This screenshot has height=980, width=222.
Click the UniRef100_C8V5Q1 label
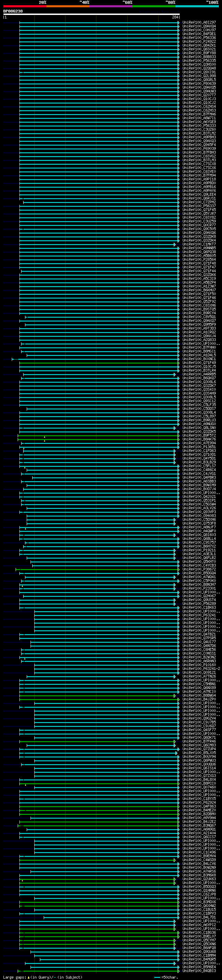pyautogui.click(x=199, y=317)
